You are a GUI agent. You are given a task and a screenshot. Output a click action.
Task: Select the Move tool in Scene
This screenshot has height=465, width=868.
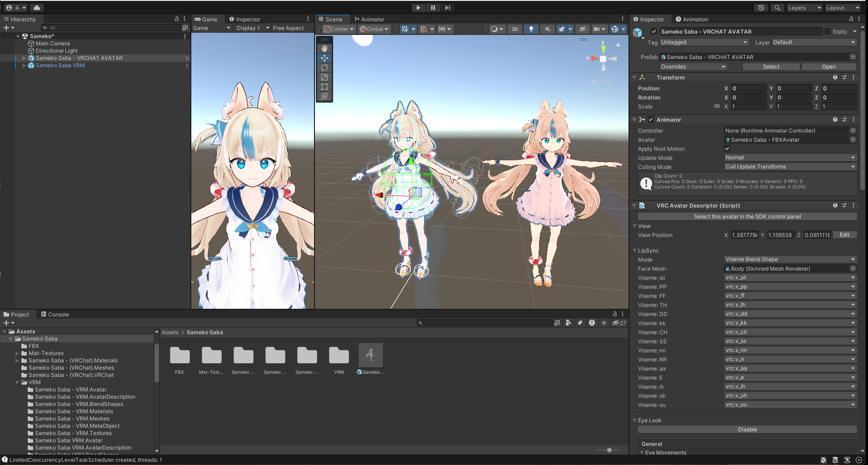[324, 58]
